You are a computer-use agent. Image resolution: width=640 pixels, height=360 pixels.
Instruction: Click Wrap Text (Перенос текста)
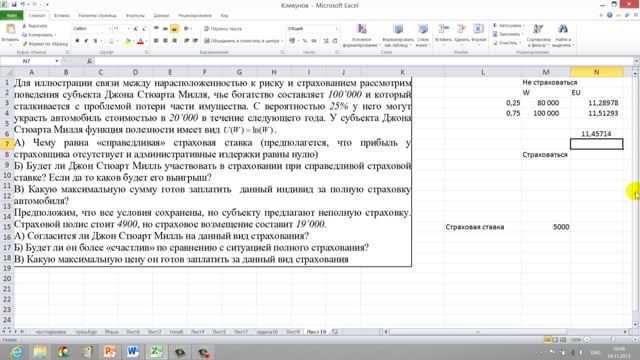tap(223, 29)
